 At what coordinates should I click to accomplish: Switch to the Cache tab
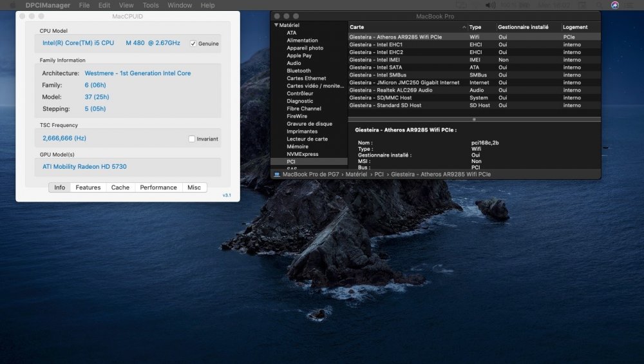[120, 187]
